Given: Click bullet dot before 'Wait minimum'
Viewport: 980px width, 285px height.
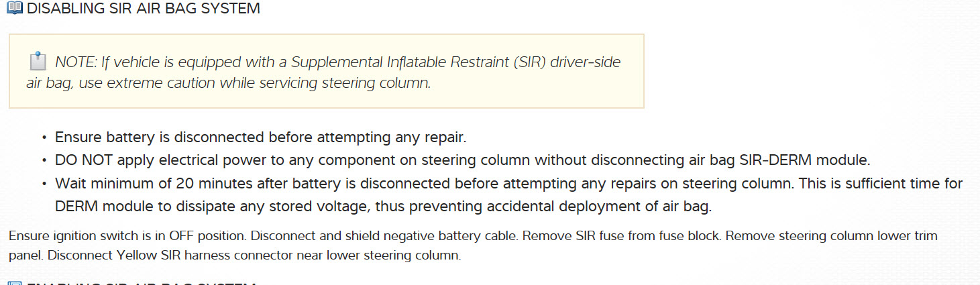Looking at the screenshot, I should pos(44,184).
